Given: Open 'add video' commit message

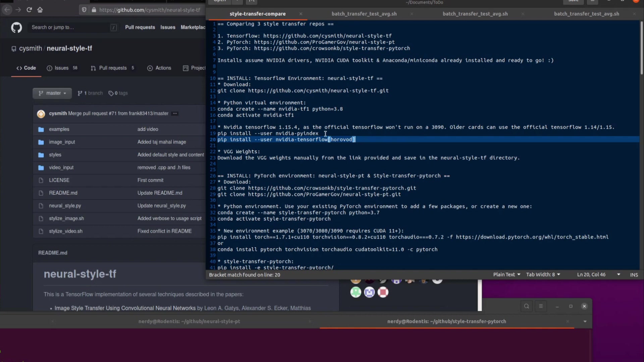Looking at the screenshot, I should pyautogui.click(x=148, y=129).
